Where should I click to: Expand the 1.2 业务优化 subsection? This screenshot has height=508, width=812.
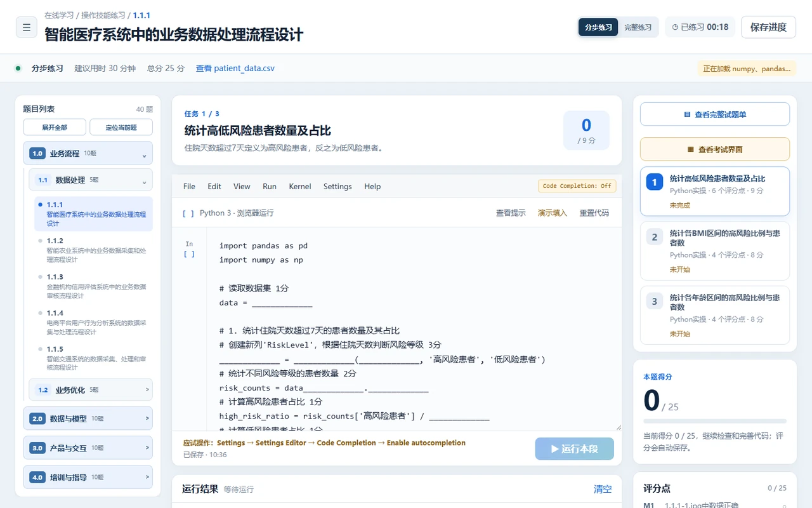click(x=91, y=390)
